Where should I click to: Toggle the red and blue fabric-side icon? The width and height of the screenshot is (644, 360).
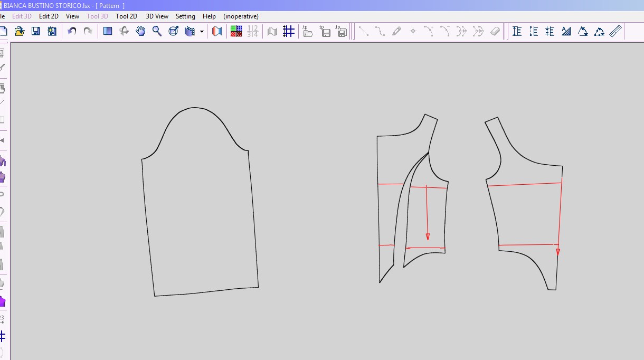[217, 31]
